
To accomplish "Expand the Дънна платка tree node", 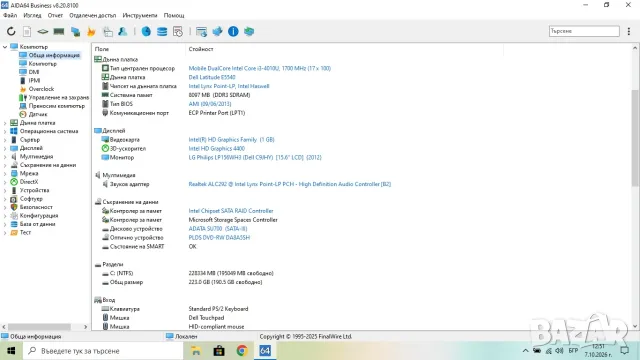I will coord(5,123).
